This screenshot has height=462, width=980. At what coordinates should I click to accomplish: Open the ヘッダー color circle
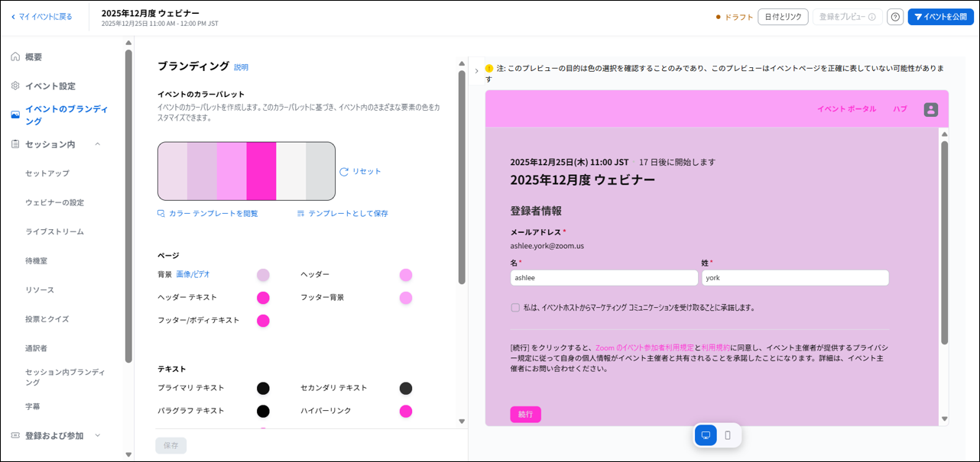pos(406,275)
